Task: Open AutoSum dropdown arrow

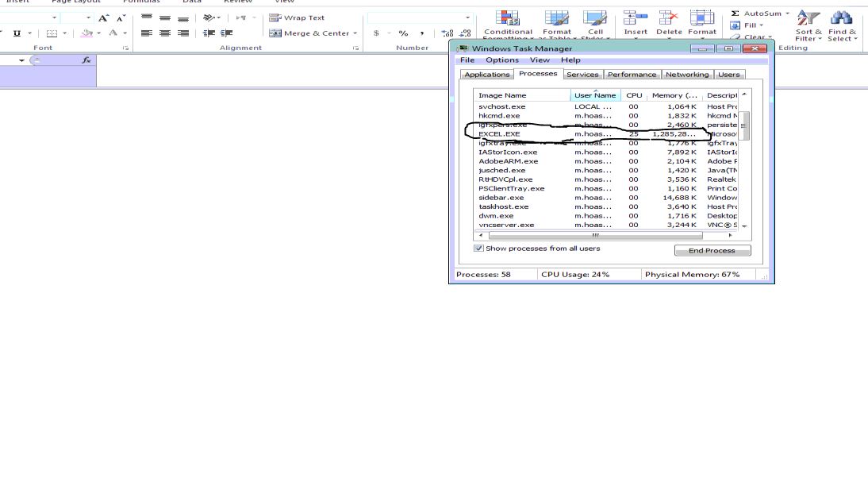Action: pyautogui.click(x=787, y=13)
